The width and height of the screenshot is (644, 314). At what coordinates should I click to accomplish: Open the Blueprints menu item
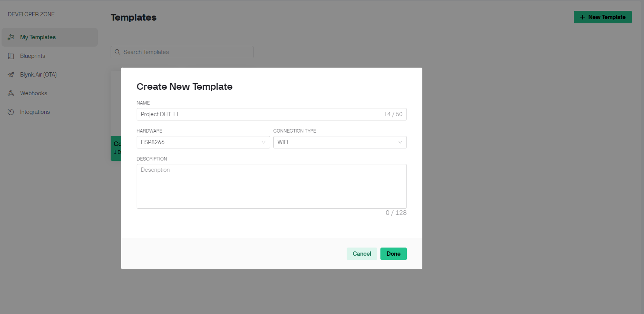(x=33, y=56)
